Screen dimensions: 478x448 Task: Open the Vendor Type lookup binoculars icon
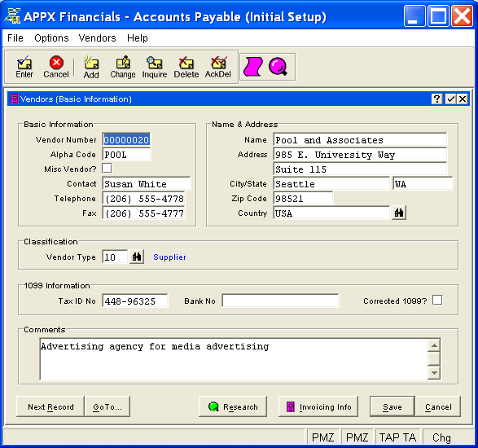pyautogui.click(x=137, y=257)
